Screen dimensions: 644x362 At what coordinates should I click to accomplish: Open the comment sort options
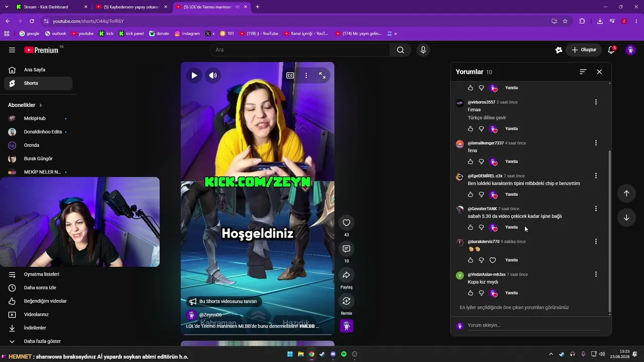pyautogui.click(x=583, y=72)
